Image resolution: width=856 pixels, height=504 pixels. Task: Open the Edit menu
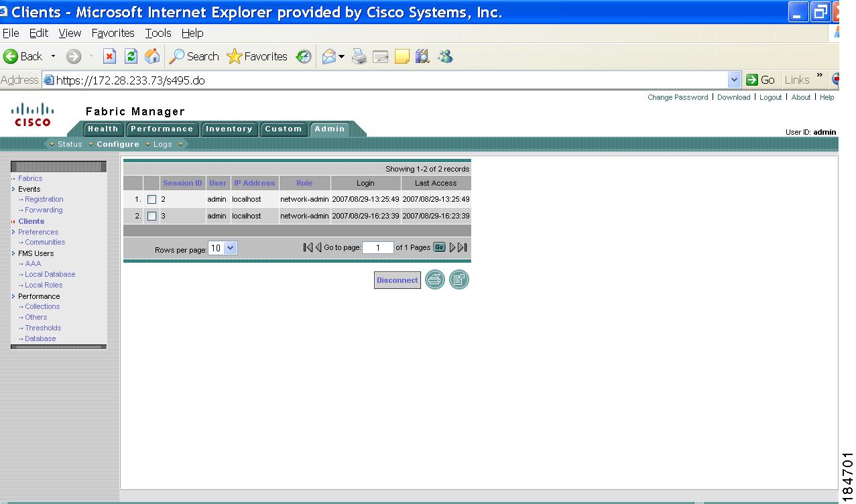(39, 33)
